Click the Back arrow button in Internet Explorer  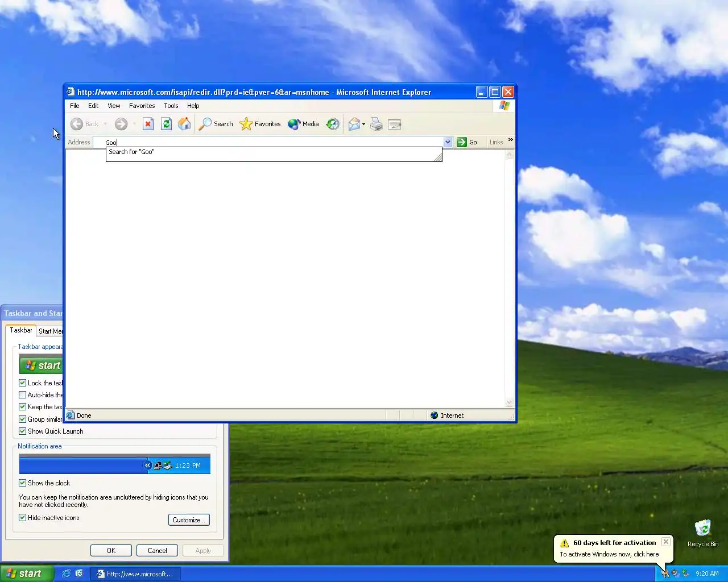pyautogui.click(x=84, y=124)
